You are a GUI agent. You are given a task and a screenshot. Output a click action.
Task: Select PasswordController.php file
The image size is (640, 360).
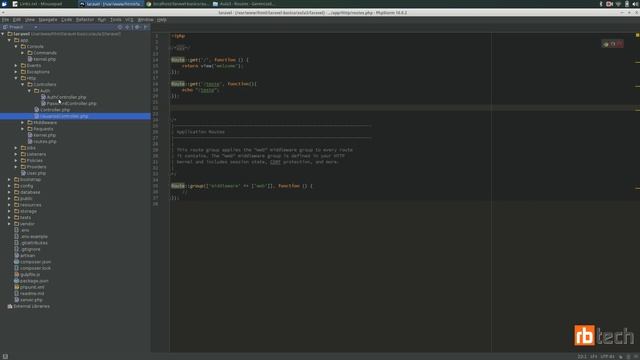(69, 104)
